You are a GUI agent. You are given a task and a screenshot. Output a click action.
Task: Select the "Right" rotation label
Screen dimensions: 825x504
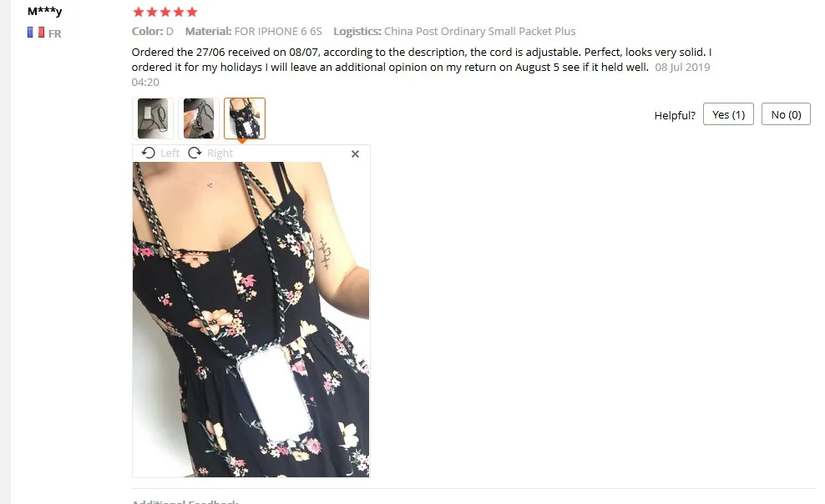pos(220,153)
